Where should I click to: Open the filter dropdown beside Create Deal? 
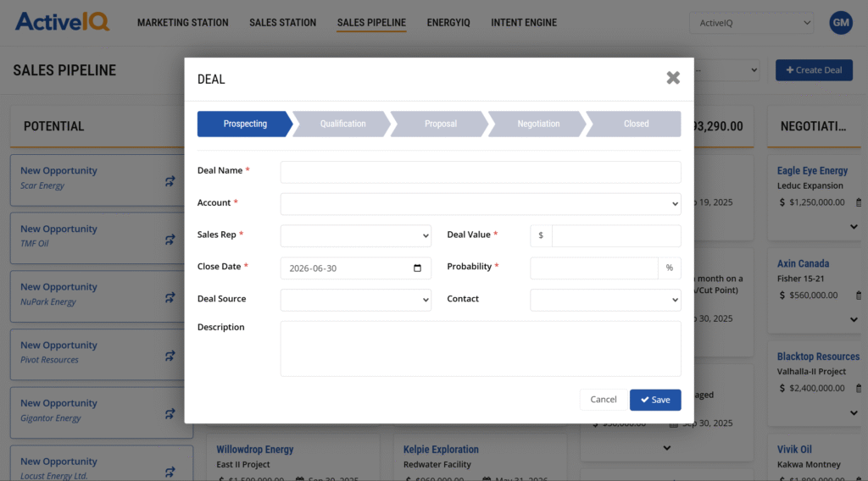pyautogui.click(x=726, y=70)
